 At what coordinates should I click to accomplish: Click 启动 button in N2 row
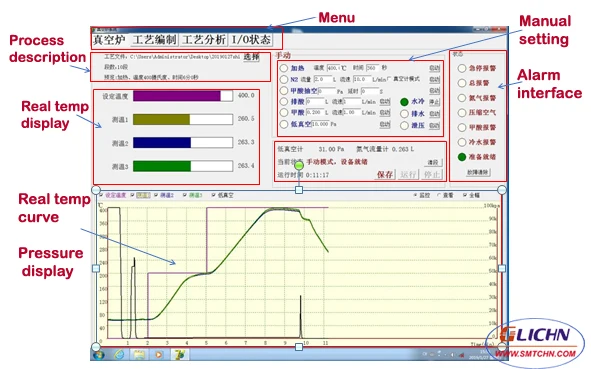(x=435, y=80)
